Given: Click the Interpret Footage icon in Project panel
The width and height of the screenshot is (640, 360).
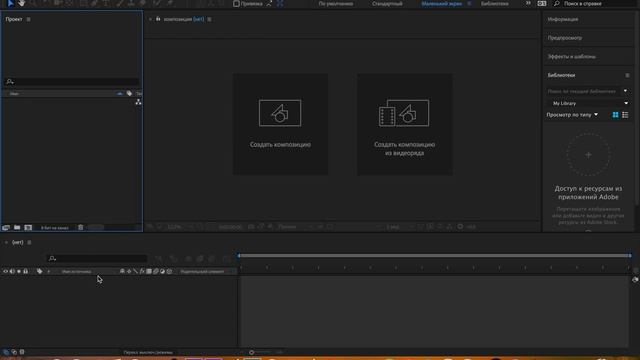Looking at the screenshot, I should tap(6, 227).
